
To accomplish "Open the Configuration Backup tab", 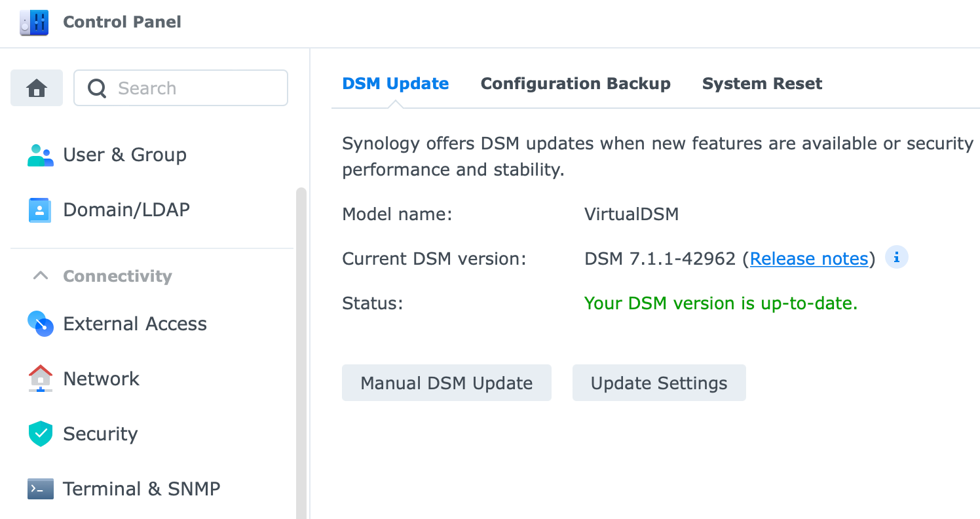I will 576,84.
